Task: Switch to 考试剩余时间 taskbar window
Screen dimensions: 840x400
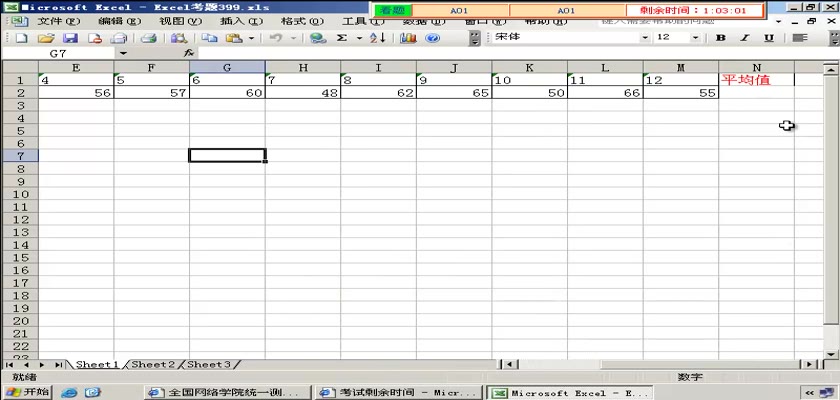Action: pos(398,393)
